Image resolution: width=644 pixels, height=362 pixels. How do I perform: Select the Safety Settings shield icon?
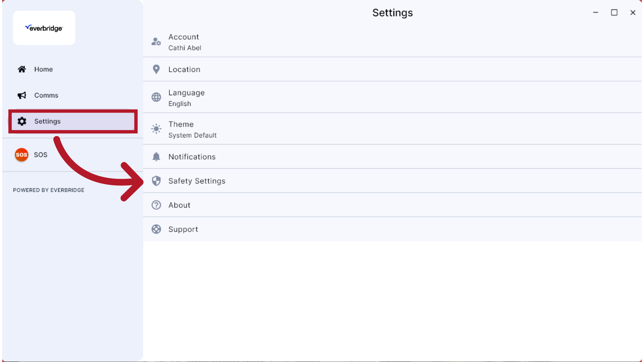click(x=156, y=181)
